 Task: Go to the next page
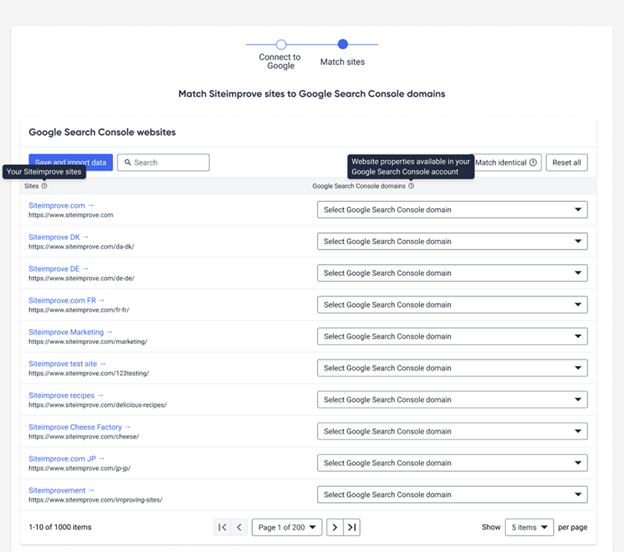pyautogui.click(x=335, y=527)
